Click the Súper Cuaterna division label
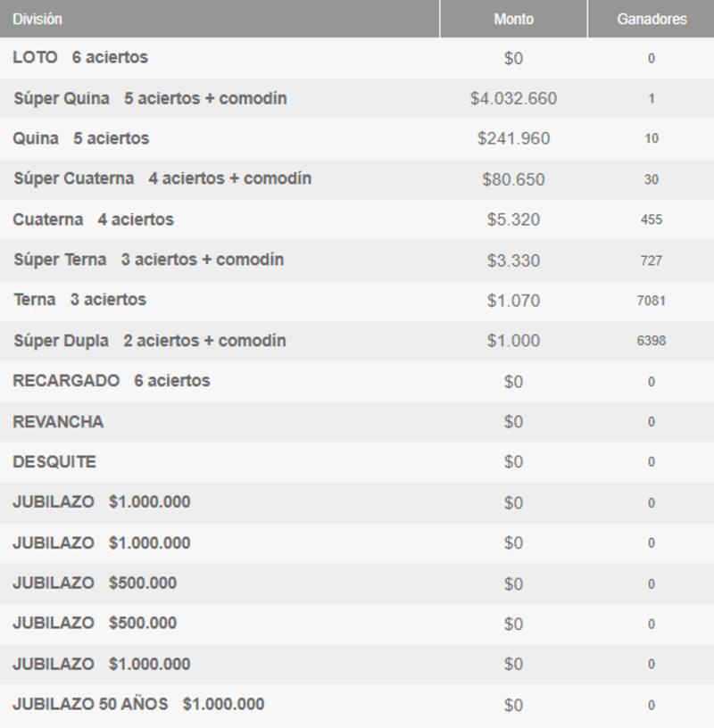This screenshot has height=728, width=714. coord(74,178)
